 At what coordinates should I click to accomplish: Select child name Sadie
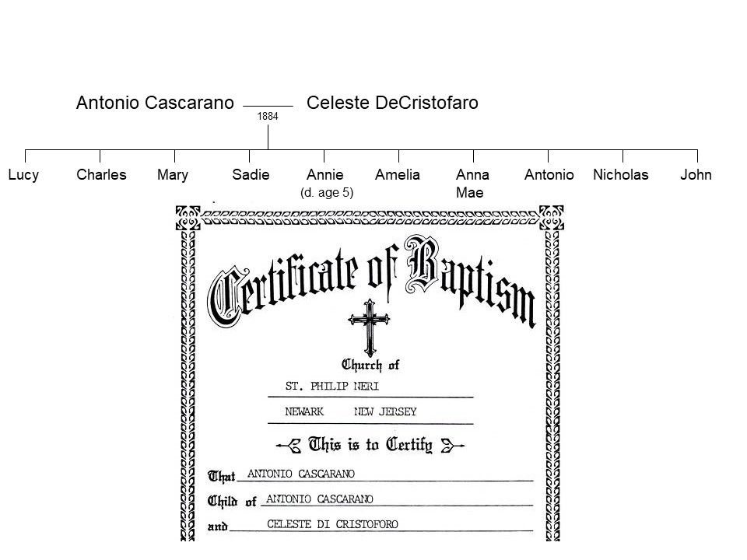(251, 175)
